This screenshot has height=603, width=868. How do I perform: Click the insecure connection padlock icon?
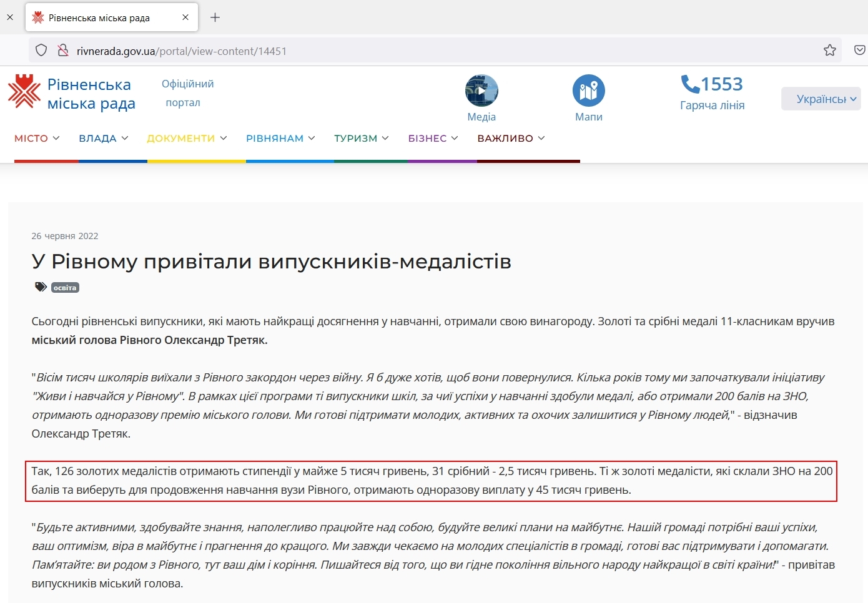pyautogui.click(x=62, y=51)
